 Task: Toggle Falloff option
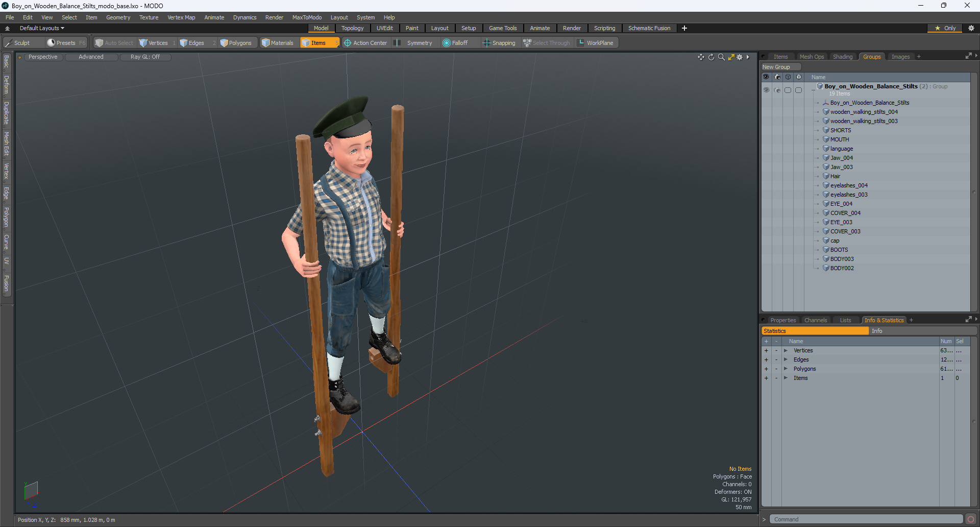coord(455,43)
